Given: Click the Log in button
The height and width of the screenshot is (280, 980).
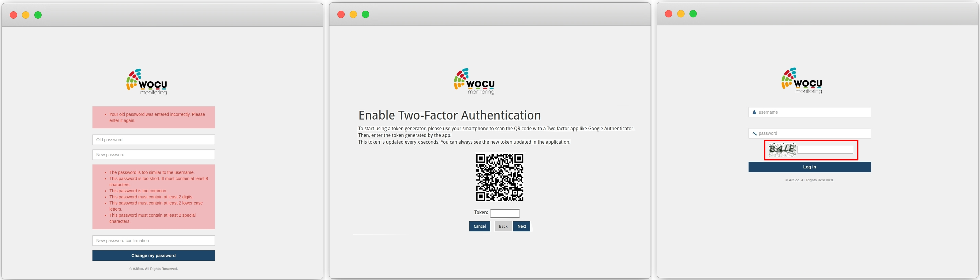Looking at the screenshot, I should 809,167.
